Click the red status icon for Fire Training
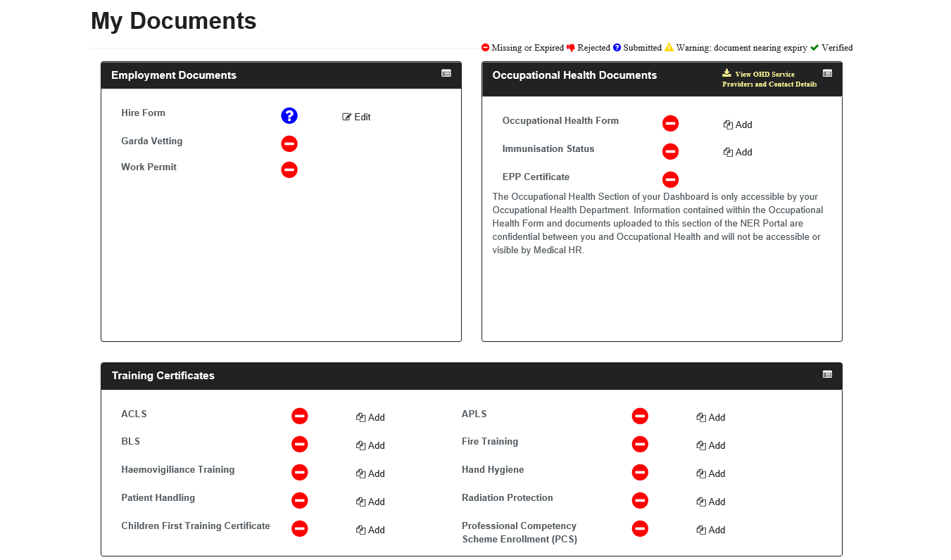The height and width of the screenshot is (560, 951). tap(640, 445)
